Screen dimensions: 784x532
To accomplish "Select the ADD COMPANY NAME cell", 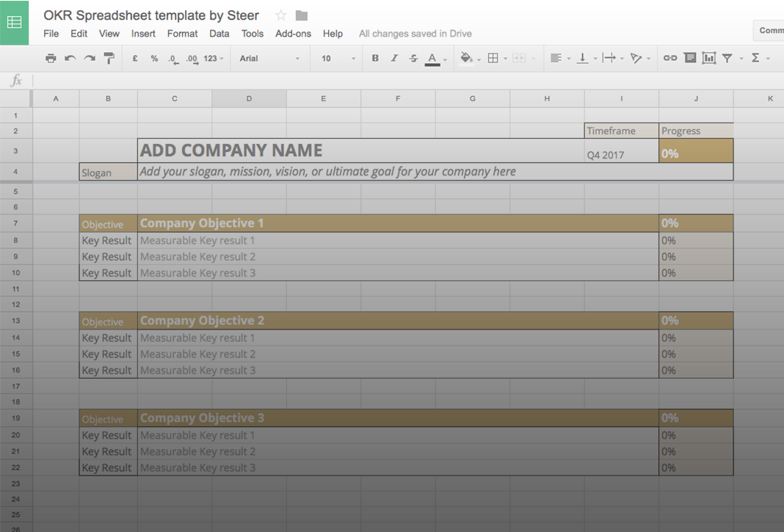I will pos(360,150).
